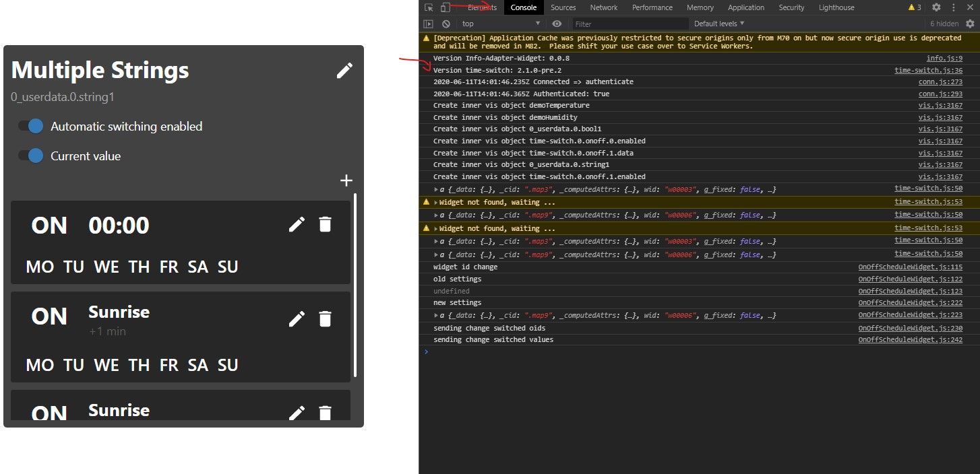Click the 'Version Info-Adapter-Widget: 0.0.8' message
The height and width of the screenshot is (474, 980).
tap(501, 59)
